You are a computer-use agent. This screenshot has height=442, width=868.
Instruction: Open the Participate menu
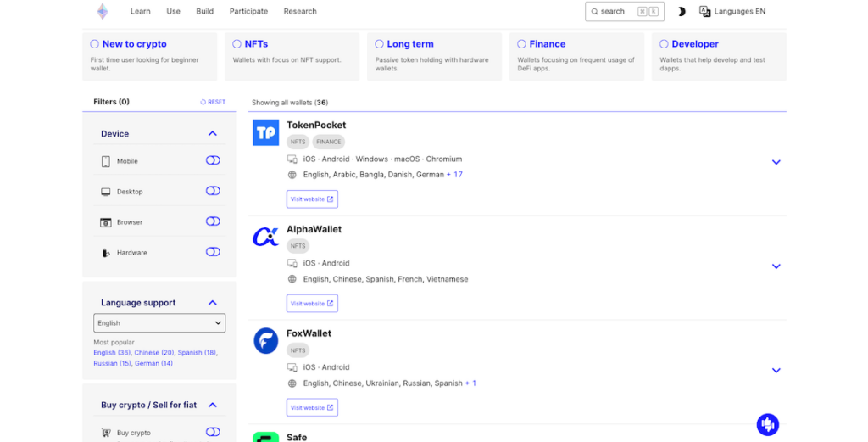pyautogui.click(x=248, y=11)
